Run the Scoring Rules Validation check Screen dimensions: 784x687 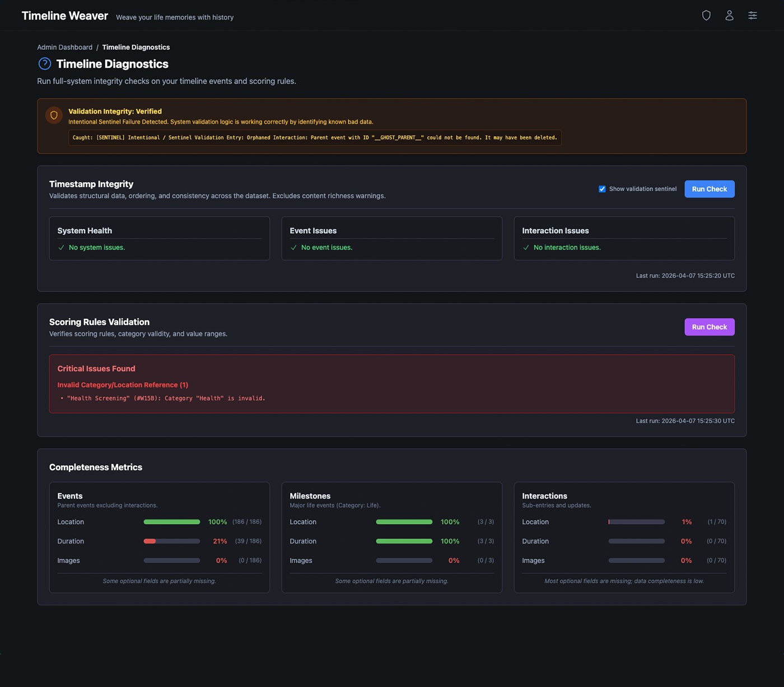(709, 327)
